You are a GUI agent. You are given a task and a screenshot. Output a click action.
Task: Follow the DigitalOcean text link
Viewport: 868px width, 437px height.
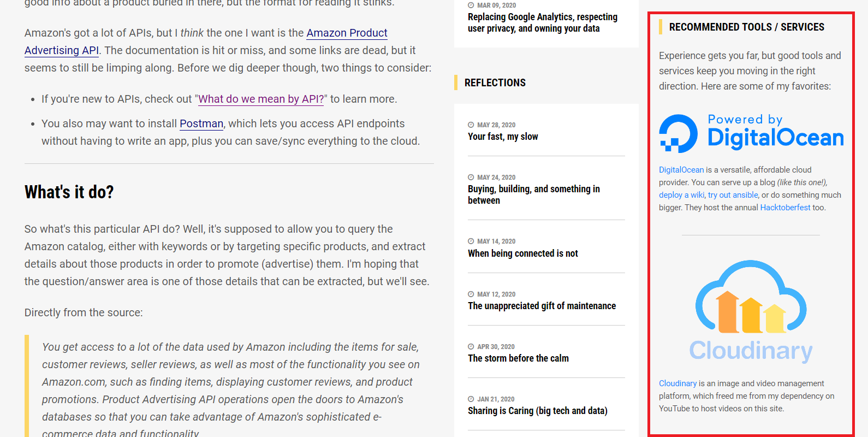tap(681, 170)
